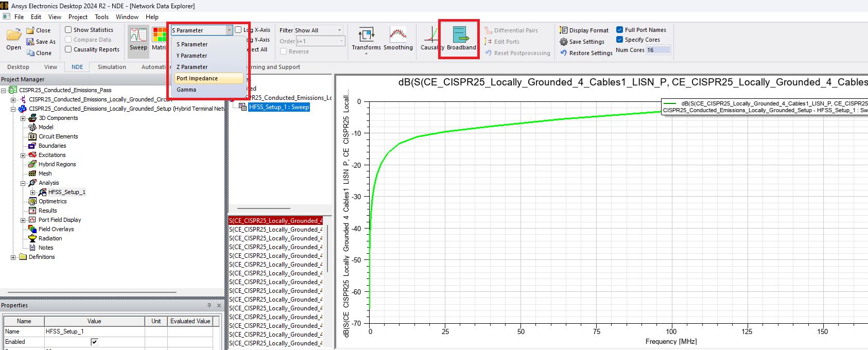
Task: Open the Tools menu
Action: (101, 17)
